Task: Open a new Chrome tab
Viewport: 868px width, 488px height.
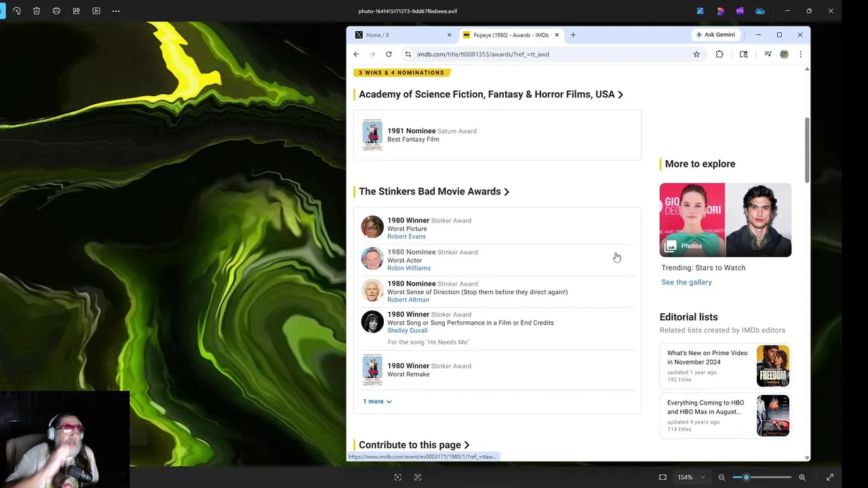Action: click(x=573, y=35)
